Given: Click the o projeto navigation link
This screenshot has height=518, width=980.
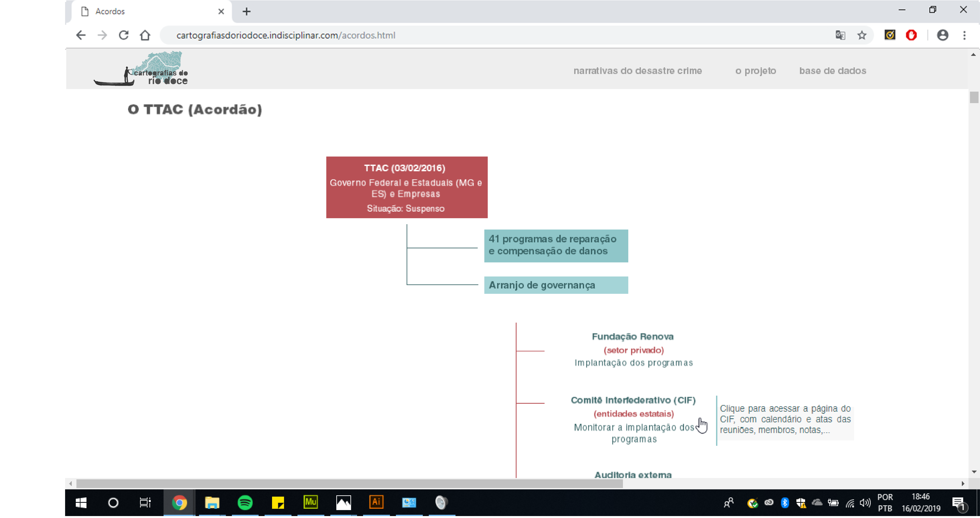Looking at the screenshot, I should coord(755,71).
